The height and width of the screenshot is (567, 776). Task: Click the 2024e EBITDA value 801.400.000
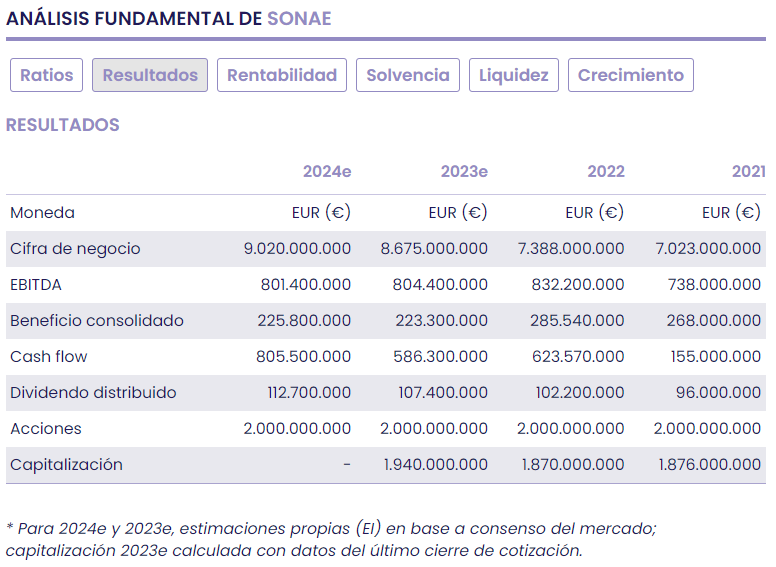306,285
